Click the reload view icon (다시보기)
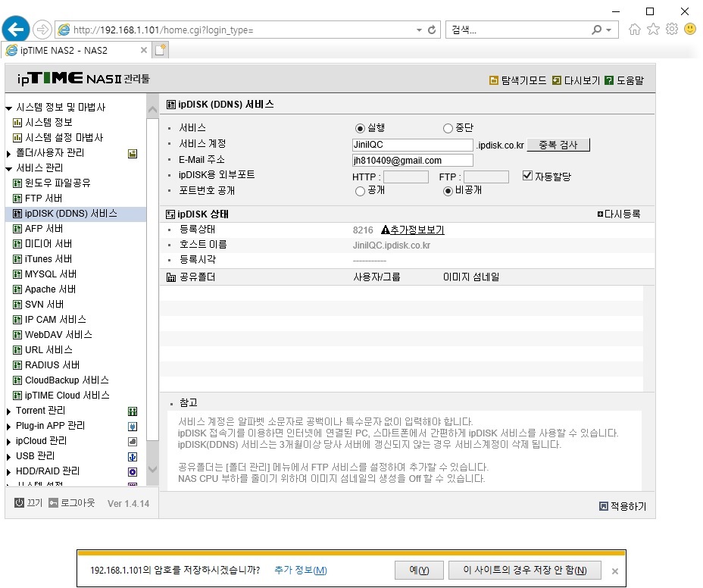Viewport: 703px width, 588px height. pyautogui.click(x=556, y=81)
